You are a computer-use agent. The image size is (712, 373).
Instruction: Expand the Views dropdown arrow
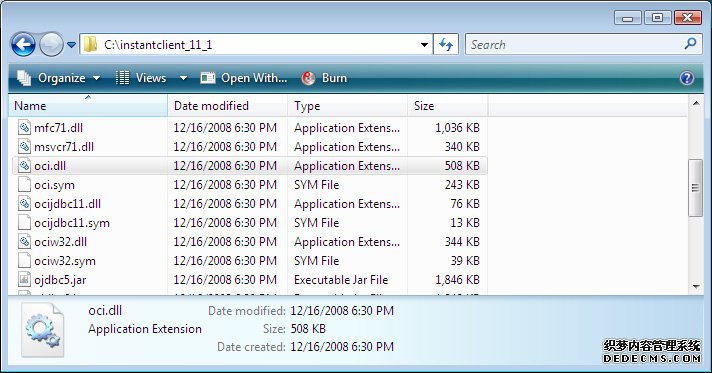183,78
